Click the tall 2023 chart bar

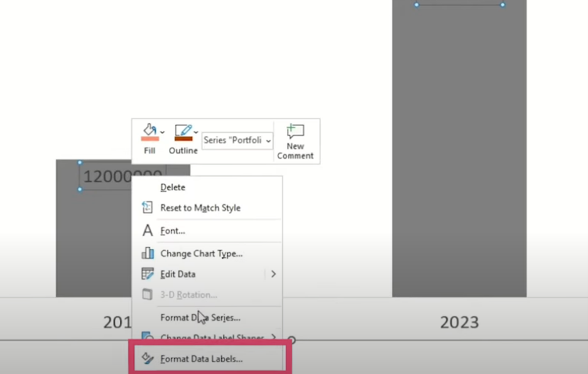coord(459,157)
